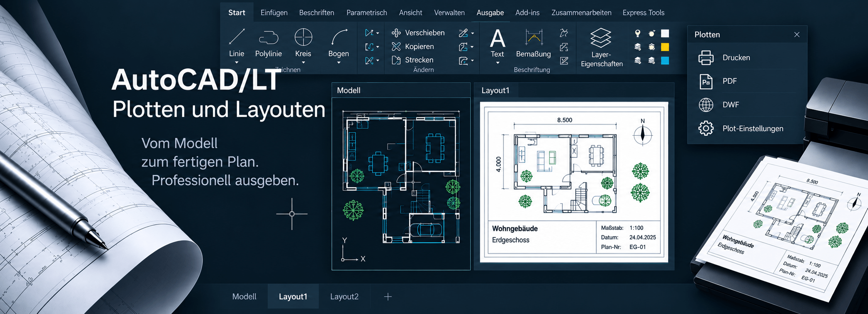The image size is (868, 314).
Task: Open the dropdown arrow below Kreis
Action: coord(303,63)
